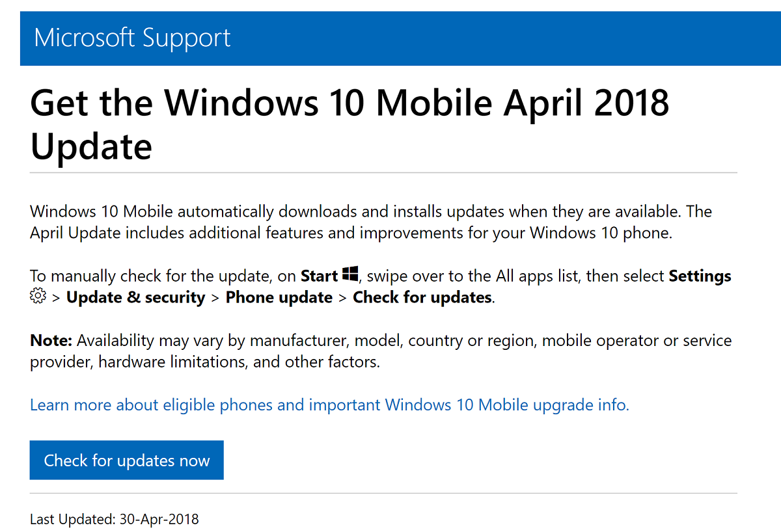This screenshot has width=781, height=532.
Task: Click the Last Updated label text
Action: tap(72, 519)
